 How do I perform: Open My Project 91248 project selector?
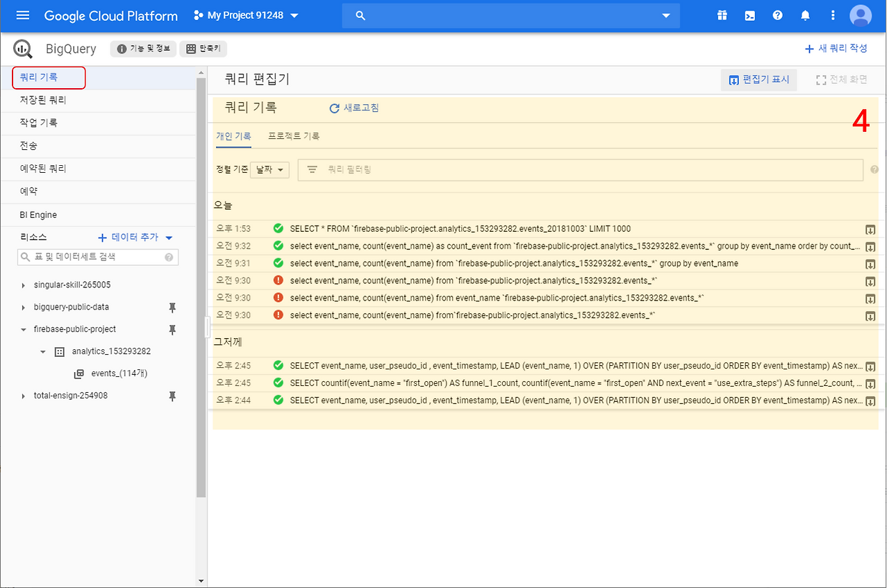coord(246,15)
